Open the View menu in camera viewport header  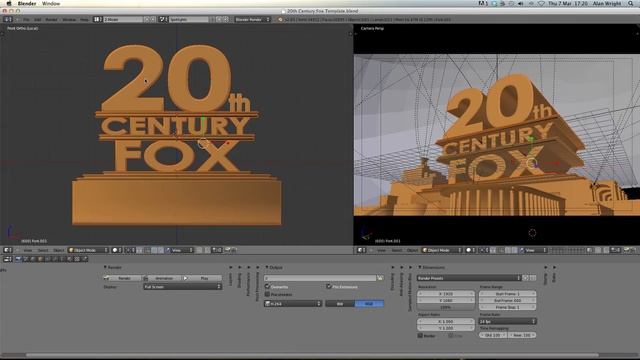(381, 250)
